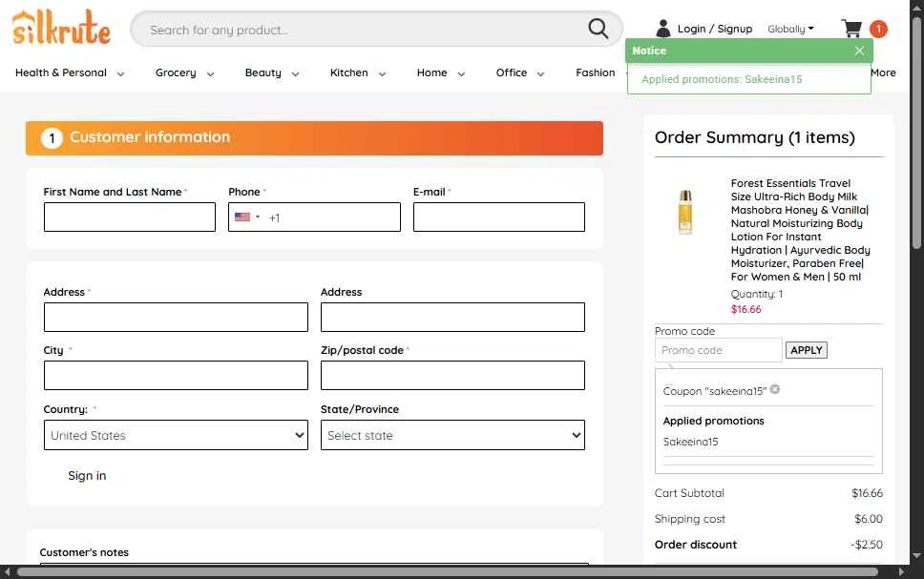Remove the sakeeina15 coupon

775,389
